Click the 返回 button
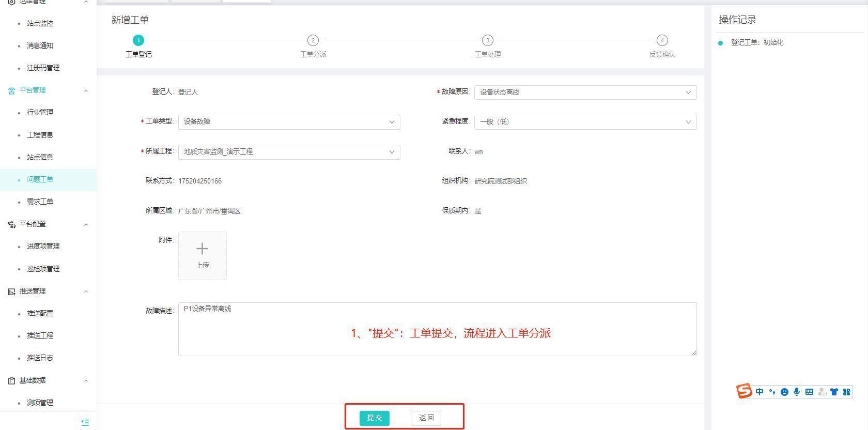Viewport: 868px width, 430px height. pyautogui.click(x=426, y=418)
